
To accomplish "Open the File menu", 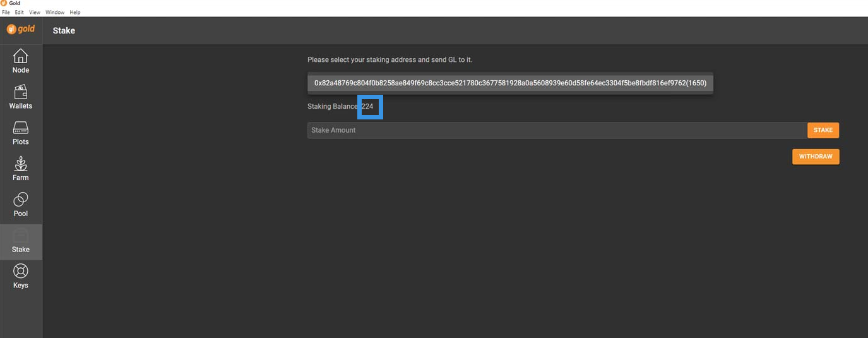I will click(6, 13).
